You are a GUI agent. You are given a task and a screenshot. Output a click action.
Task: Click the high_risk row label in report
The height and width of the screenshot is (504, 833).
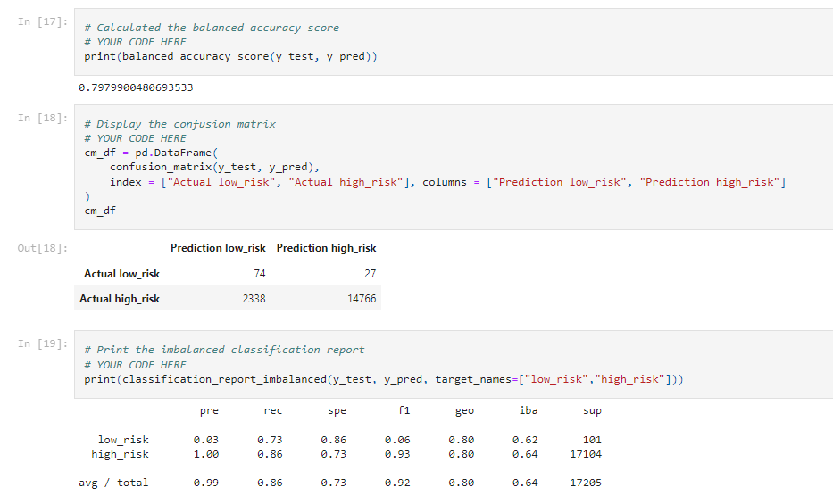pyautogui.click(x=120, y=454)
